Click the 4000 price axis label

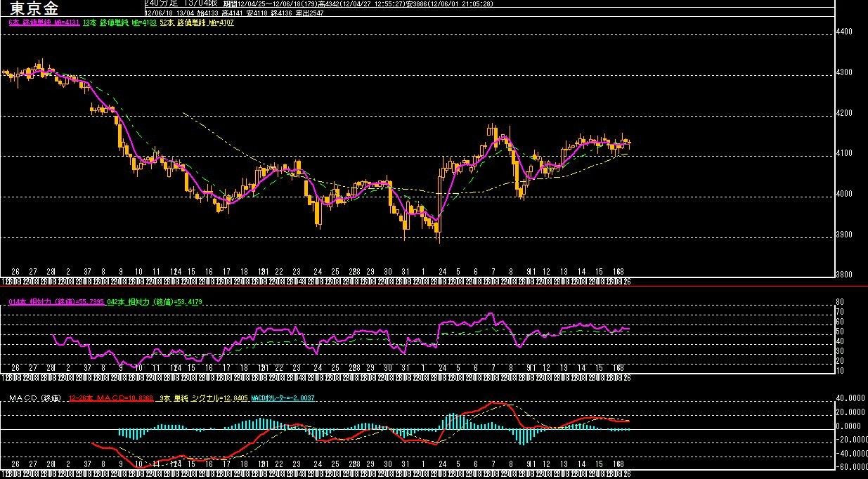tap(843, 194)
